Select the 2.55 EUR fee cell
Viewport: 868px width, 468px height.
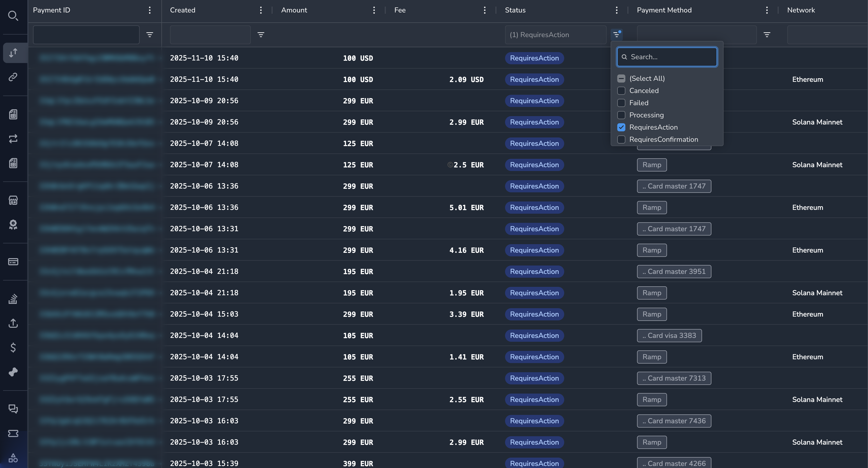click(466, 399)
